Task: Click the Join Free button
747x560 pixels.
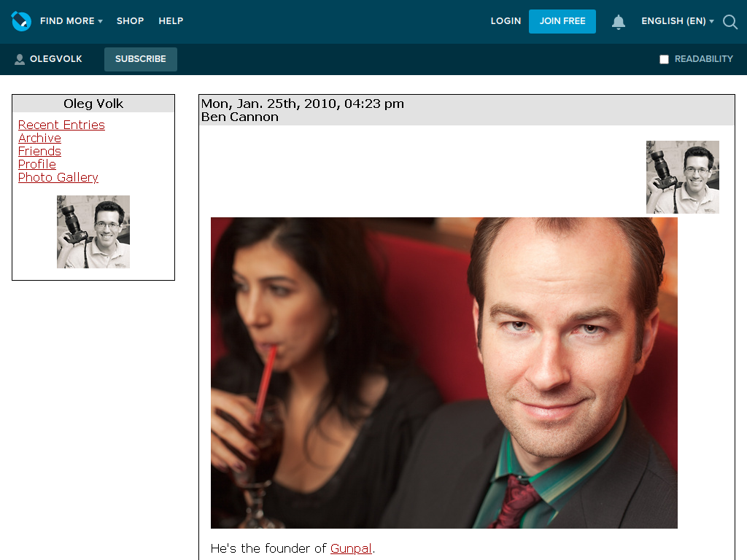Action: 562,21
